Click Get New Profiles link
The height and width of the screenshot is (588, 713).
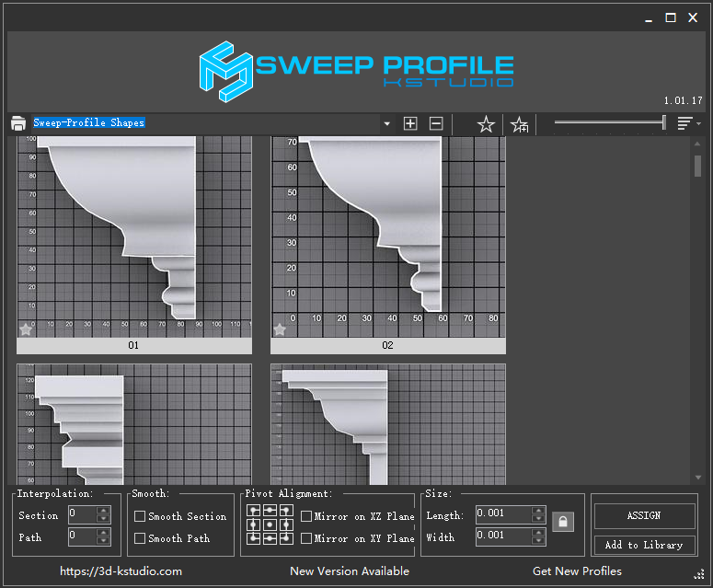(x=577, y=571)
